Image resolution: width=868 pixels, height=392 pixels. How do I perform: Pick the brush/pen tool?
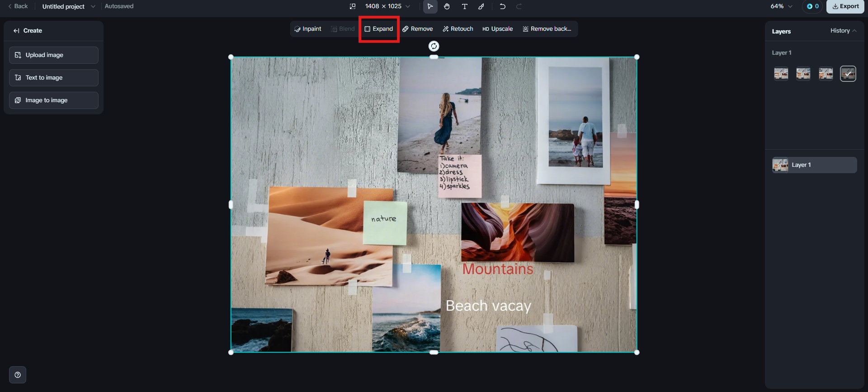(481, 6)
